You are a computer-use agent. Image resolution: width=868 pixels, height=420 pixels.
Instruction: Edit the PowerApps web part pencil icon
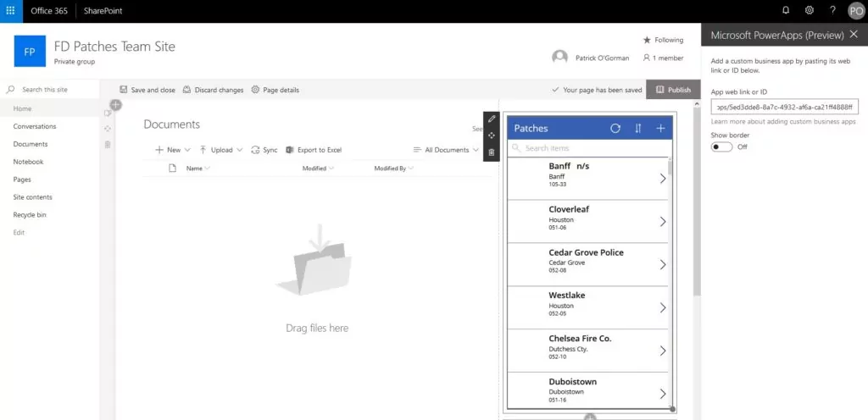click(x=492, y=119)
